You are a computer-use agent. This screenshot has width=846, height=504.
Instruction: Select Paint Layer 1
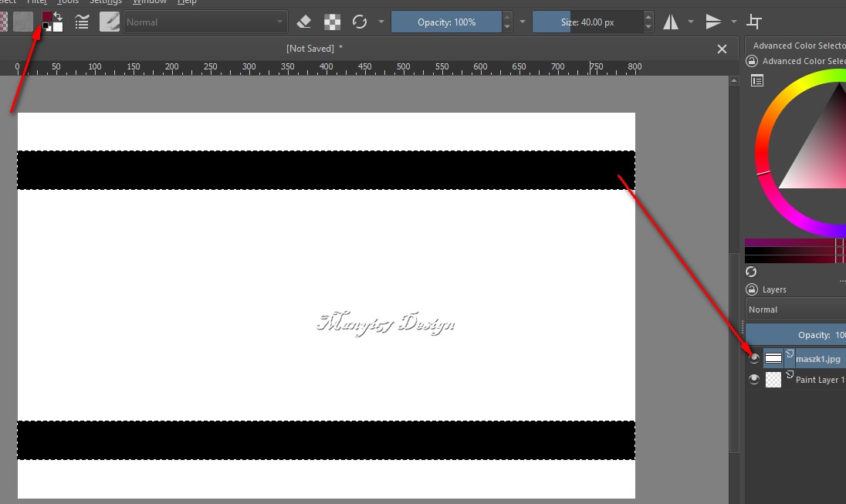pos(820,380)
